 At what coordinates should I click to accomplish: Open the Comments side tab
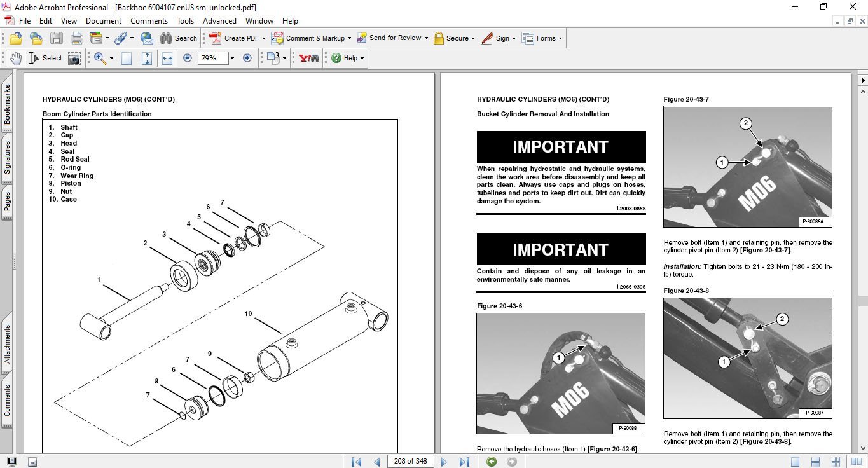(7, 401)
